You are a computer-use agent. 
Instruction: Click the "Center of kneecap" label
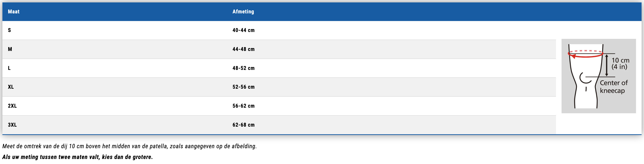coord(613,86)
